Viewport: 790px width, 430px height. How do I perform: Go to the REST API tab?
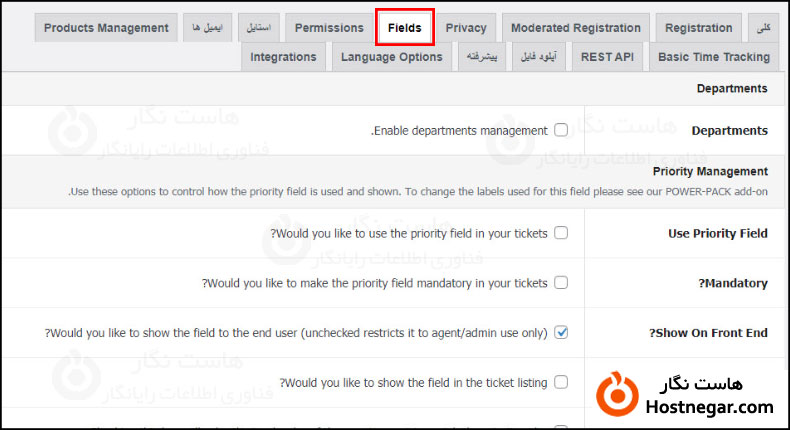[x=607, y=57]
